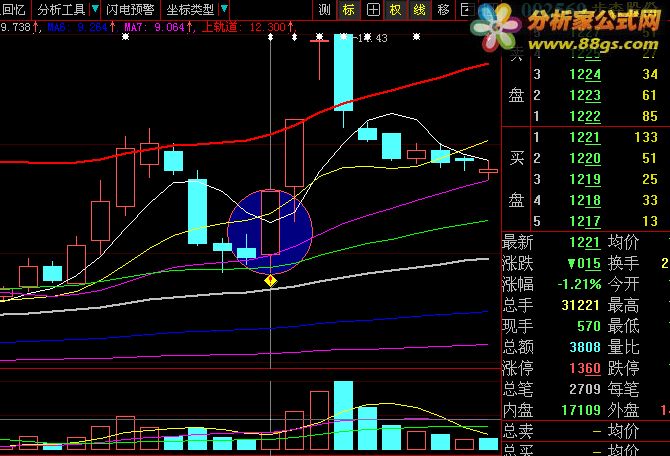Click the 总卖 total-sell label
The image size is (670, 456).
click(518, 431)
